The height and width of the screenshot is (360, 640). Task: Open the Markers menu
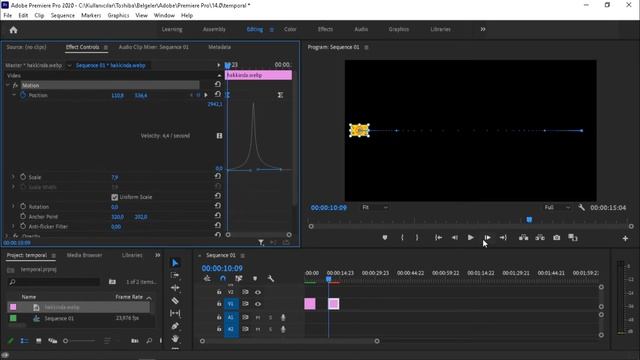click(x=91, y=15)
